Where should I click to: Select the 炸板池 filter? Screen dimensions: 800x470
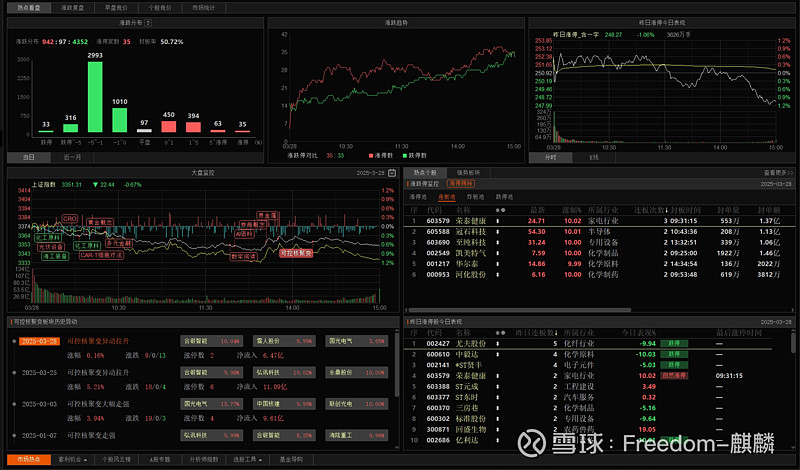point(475,197)
